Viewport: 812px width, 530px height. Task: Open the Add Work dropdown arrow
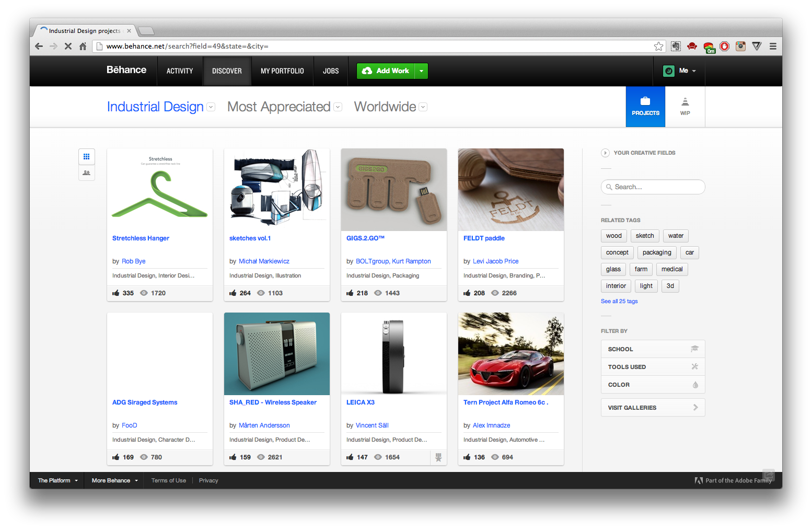pos(421,71)
